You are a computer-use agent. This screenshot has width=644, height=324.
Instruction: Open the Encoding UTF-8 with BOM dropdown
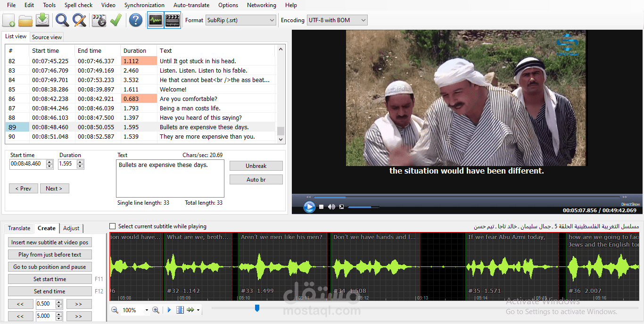tap(337, 20)
